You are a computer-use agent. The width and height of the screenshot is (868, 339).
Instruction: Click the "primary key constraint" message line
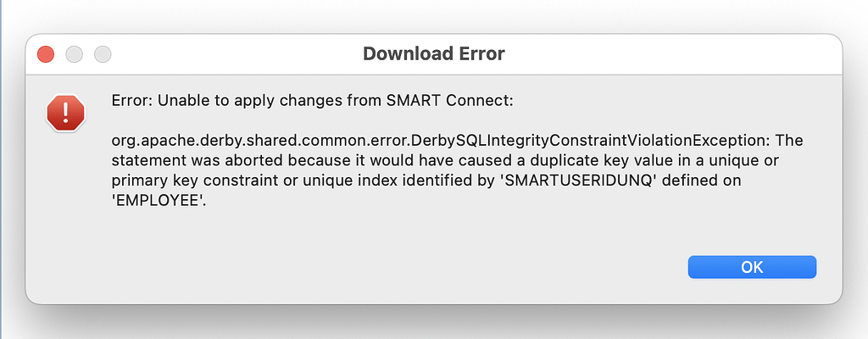426,181
